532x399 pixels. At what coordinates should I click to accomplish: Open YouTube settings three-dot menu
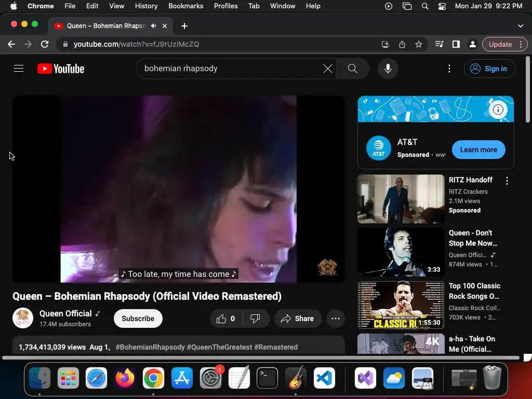(x=449, y=69)
